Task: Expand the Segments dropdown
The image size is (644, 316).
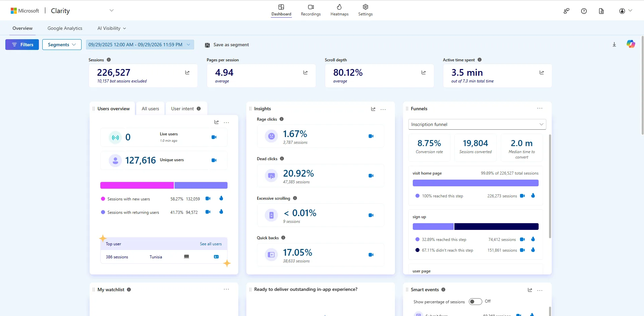Action: 62,45
